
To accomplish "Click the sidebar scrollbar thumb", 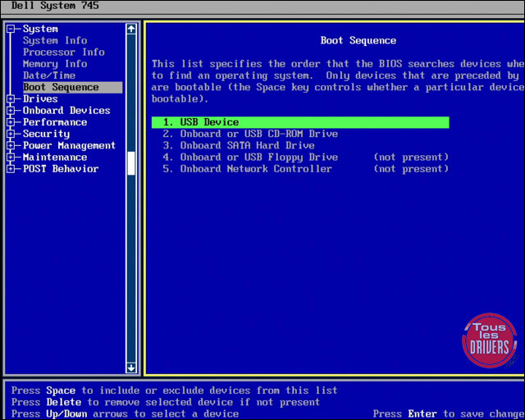I will click(131, 163).
